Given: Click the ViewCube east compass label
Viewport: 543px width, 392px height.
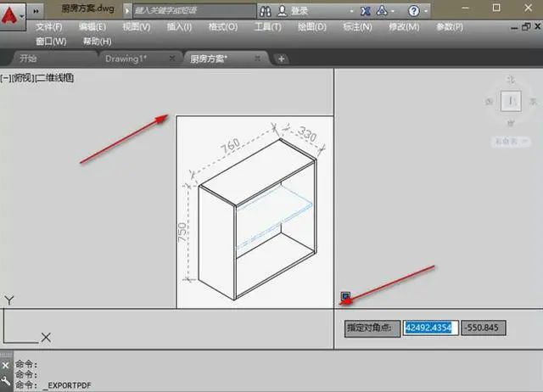Looking at the screenshot, I should pyautogui.click(x=533, y=102).
